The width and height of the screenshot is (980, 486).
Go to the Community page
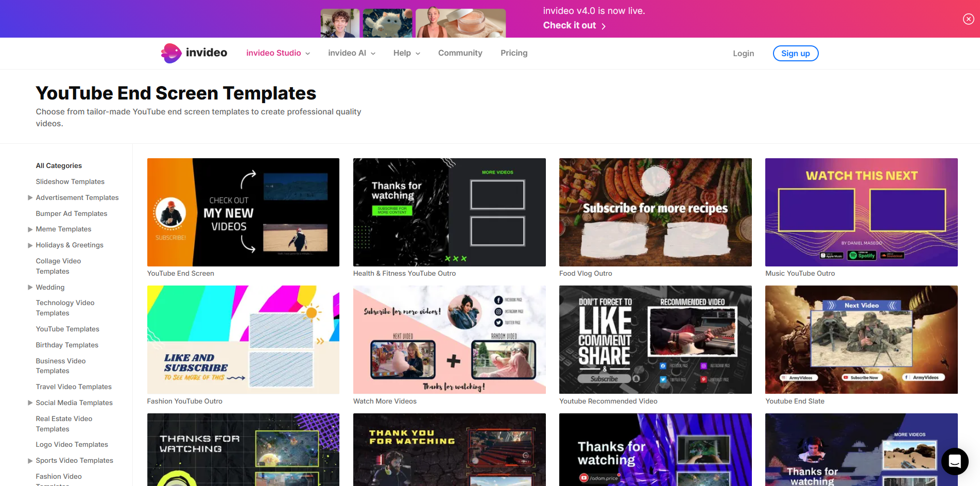460,53
